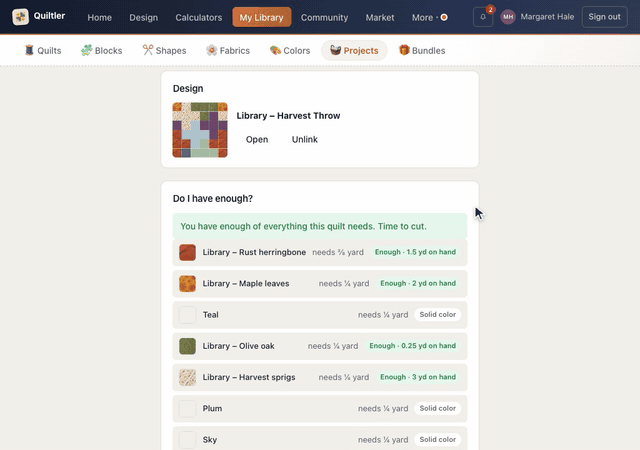The image size is (640, 450).
Task: Click the Bundles gift box icon
Action: (x=404, y=50)
